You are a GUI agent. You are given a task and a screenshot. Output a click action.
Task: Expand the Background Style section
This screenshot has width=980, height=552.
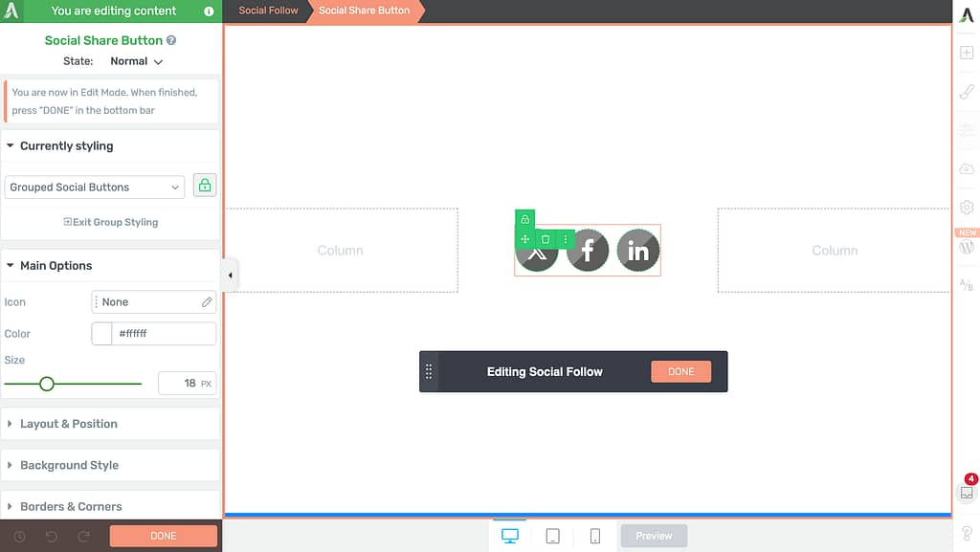[111, 465]
